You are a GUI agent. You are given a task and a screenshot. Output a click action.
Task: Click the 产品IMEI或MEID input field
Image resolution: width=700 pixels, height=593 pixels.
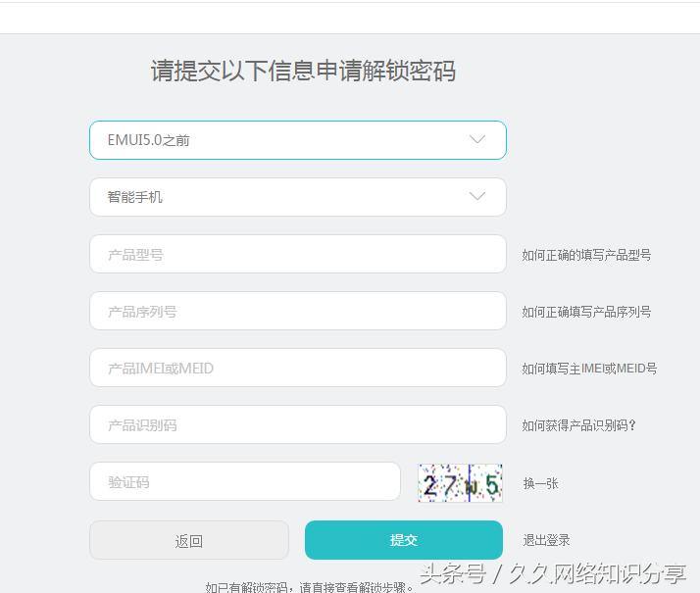click(298, 368)
